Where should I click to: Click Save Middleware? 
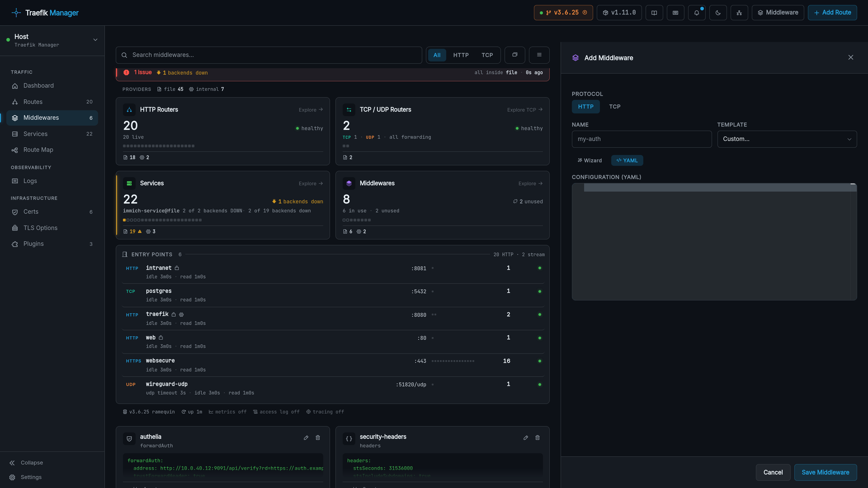tap(825, 472)
